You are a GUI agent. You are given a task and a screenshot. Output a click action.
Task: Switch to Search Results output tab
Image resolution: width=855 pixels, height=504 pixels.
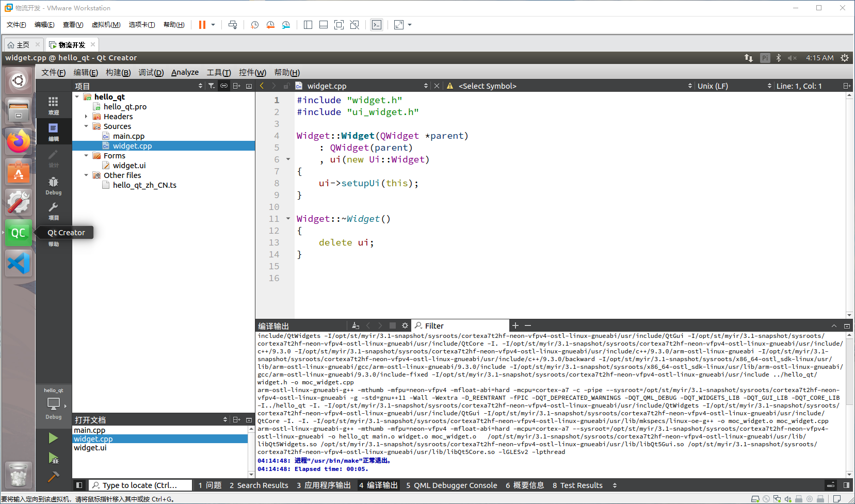point(259,485)
